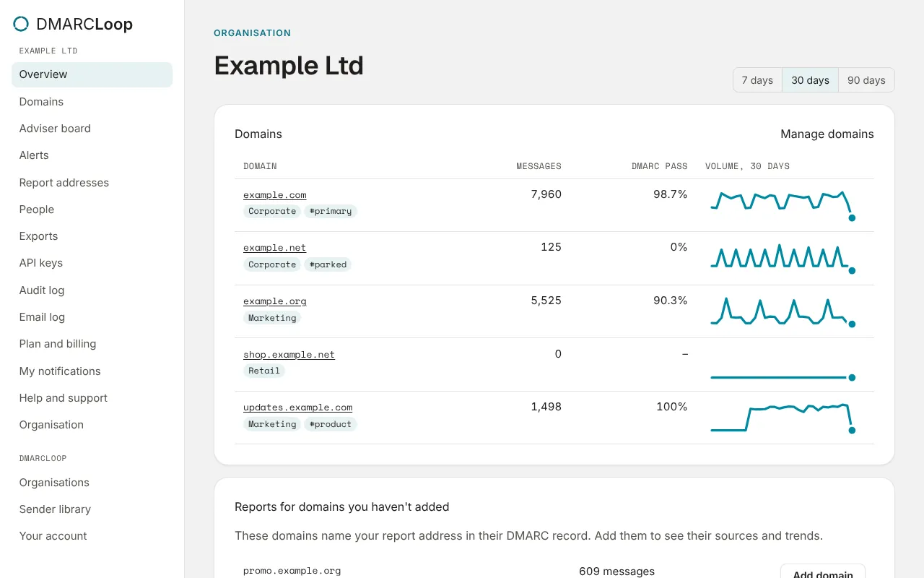Click the Retail tag on shop.example.net

tap(264, 371)
